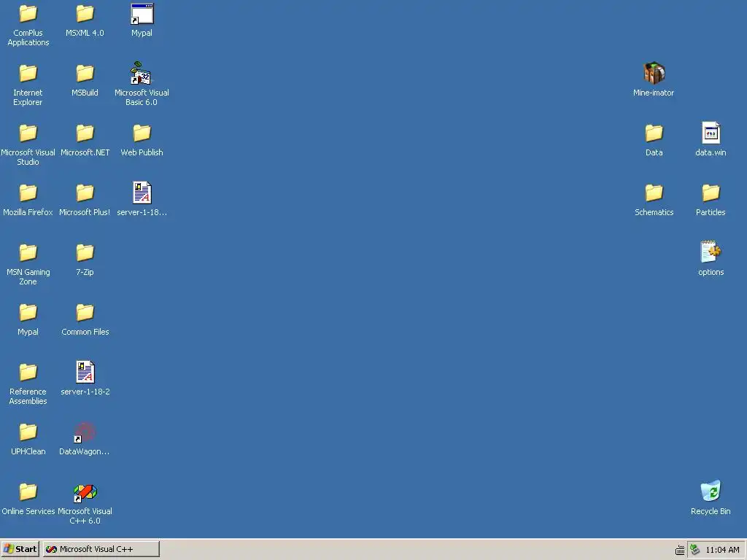This screenshot has width=747, height=560.
Task: Switch to Microsoft Visual C++ taskbar button
Action: click(101, 549)
